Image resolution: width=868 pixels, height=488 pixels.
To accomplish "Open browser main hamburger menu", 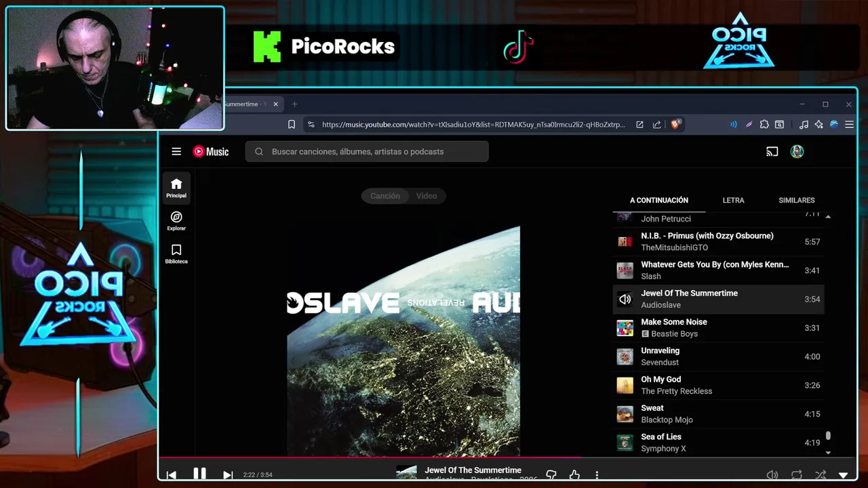I will (849, 125).
